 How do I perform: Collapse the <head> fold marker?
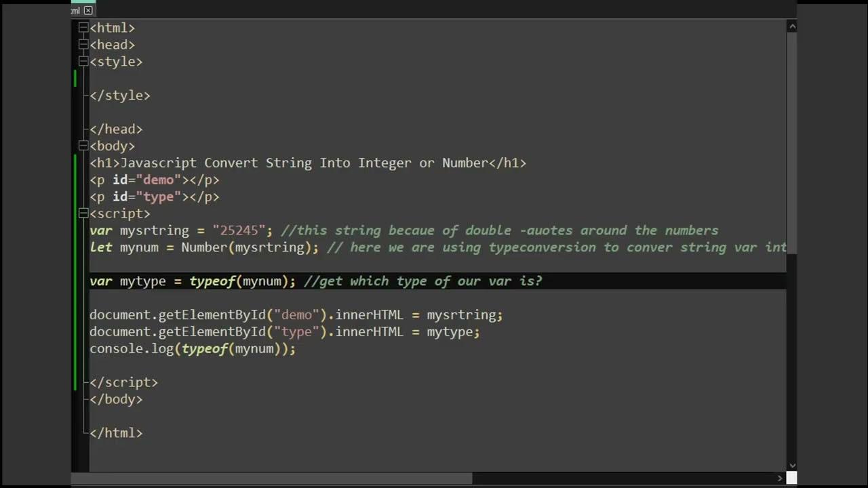[x=83, y=45]
